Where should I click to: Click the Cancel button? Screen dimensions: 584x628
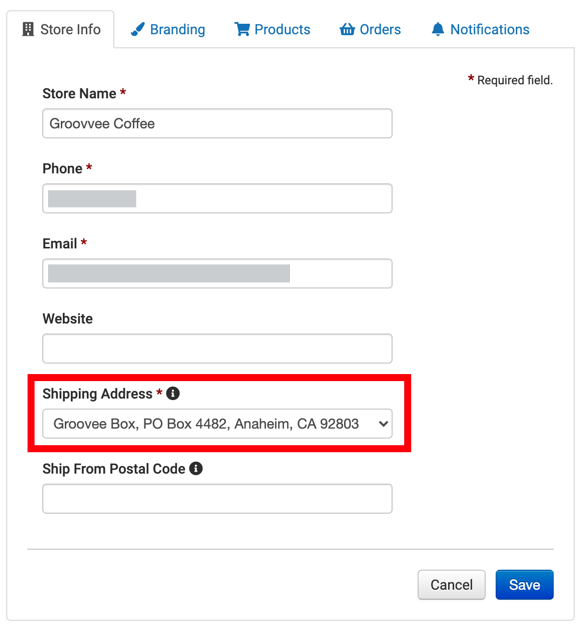click(x=451, y=585)
